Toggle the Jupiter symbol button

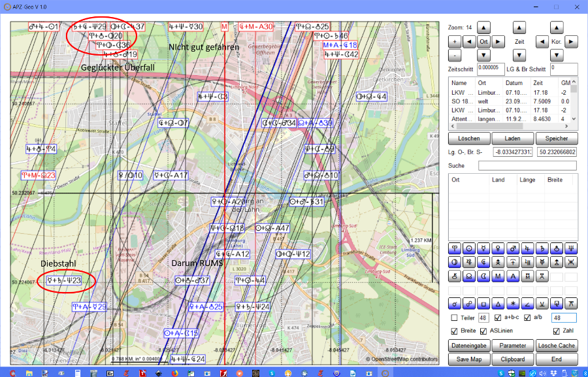528,248
